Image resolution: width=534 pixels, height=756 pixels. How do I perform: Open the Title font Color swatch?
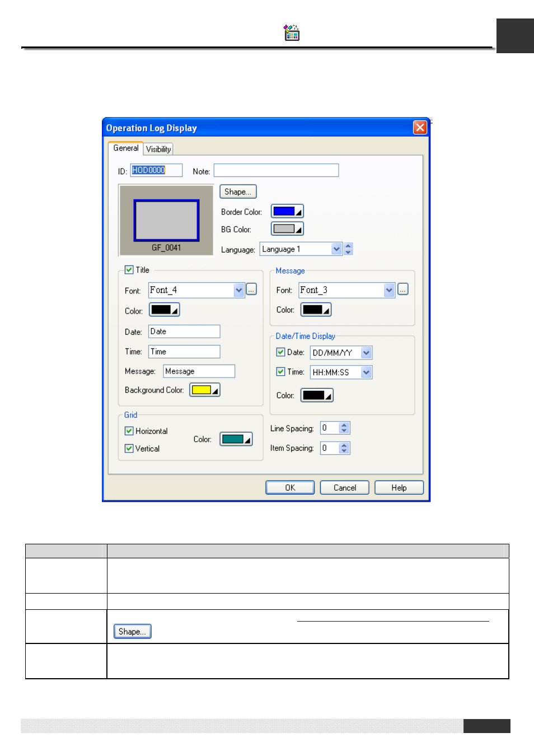164,310
